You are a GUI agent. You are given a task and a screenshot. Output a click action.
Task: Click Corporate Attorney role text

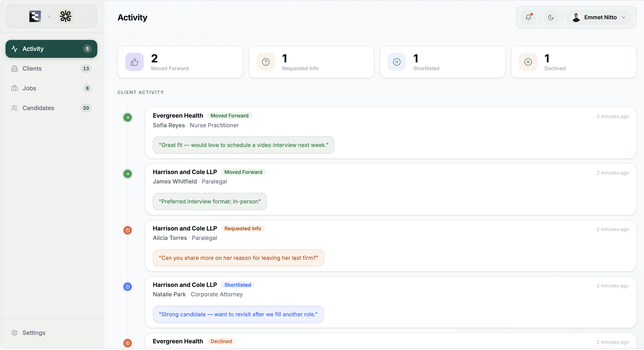pyautogui.click(x=217, y=294)
